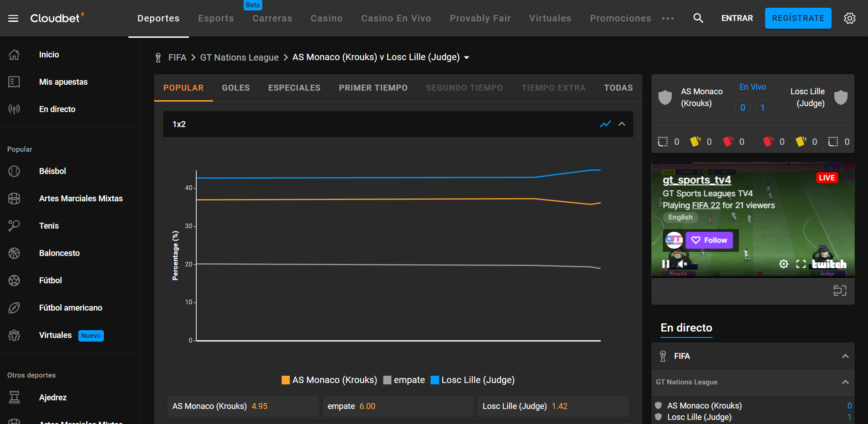Screen dimensions: 868x424
Task: Toggle the orange AS Monaco legend swatch
Action: click(x=286, y=380)
